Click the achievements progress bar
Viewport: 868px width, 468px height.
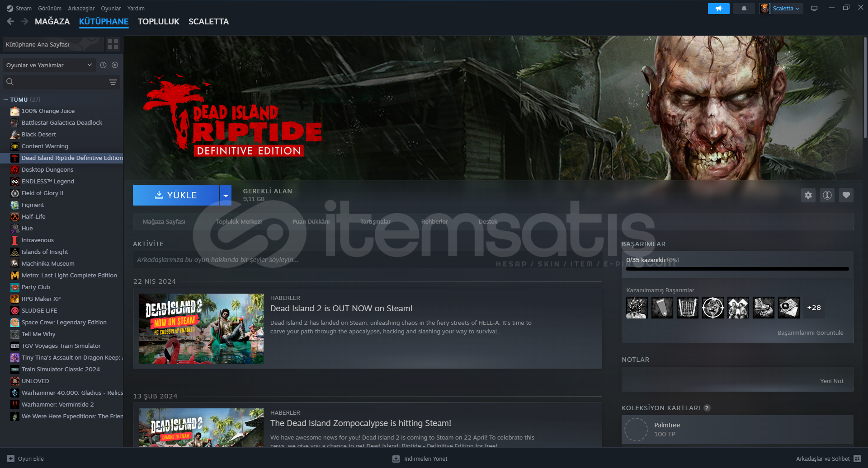tap(737, 269)
